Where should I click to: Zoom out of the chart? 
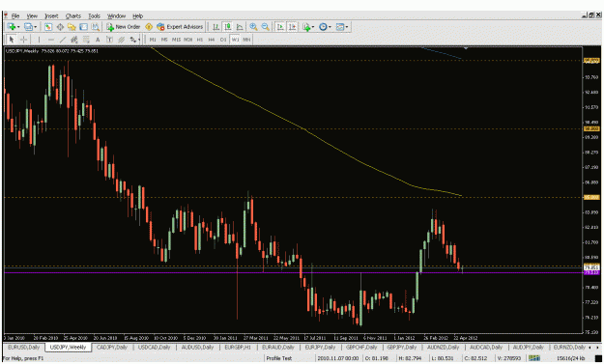266,27
